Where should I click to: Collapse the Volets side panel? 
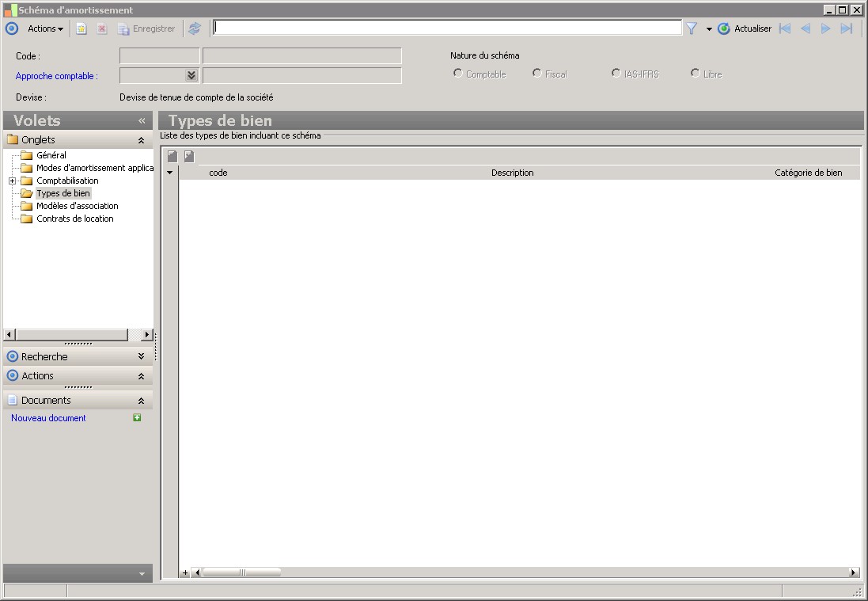(142, 121)
